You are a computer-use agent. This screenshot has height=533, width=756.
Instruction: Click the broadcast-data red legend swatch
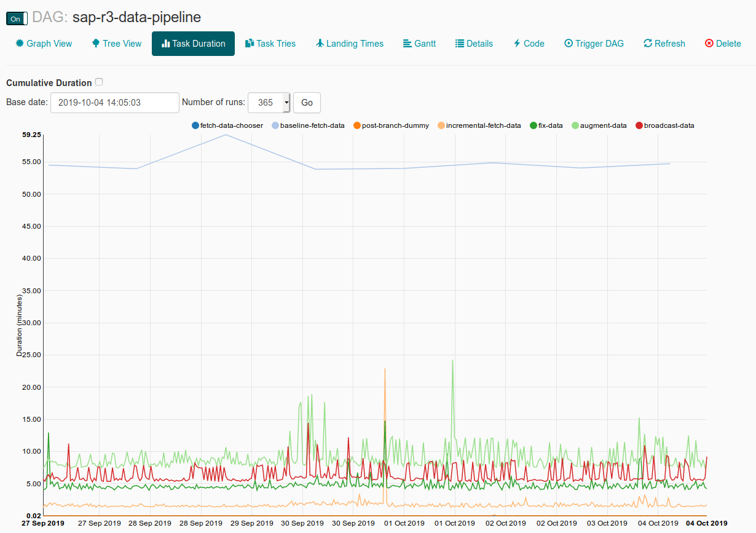pyautogui.click(x=639, y=125)
